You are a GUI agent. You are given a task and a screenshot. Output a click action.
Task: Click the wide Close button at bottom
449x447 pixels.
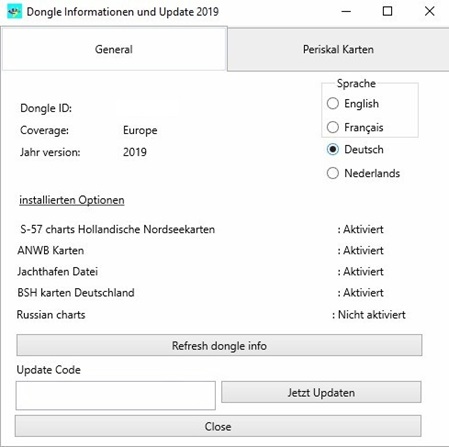tap(218, 426)
